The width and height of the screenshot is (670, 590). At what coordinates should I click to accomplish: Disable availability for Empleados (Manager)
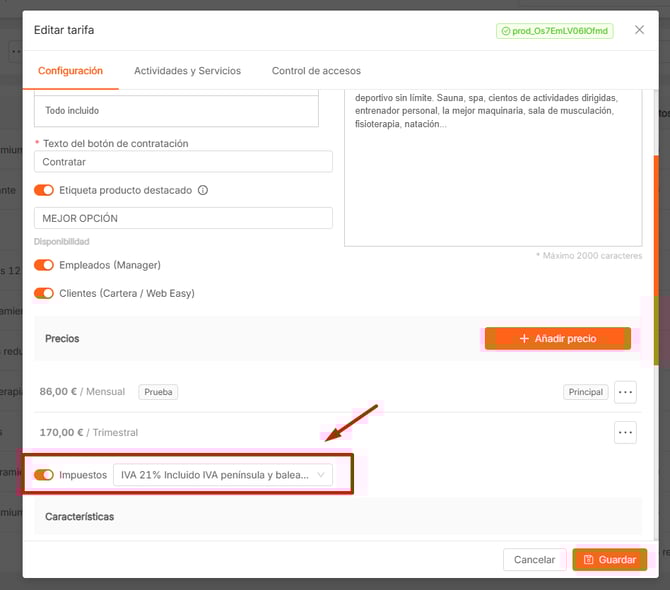[44, 265]
